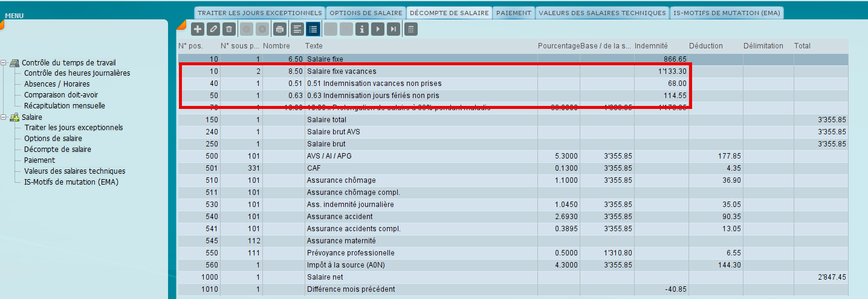The height and width of the screenshot is (299, 868).
Task: Open the Paiement tab
Action: point(513,13)
